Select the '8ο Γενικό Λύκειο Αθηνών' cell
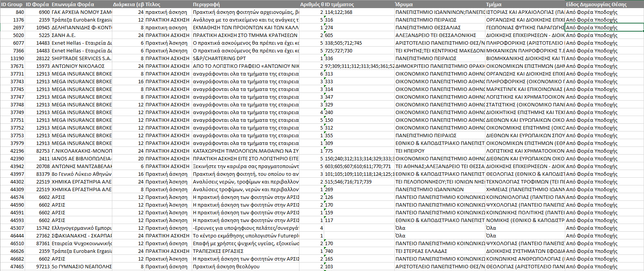This screenshot has width=644, height=271. (x=81, y=174)
